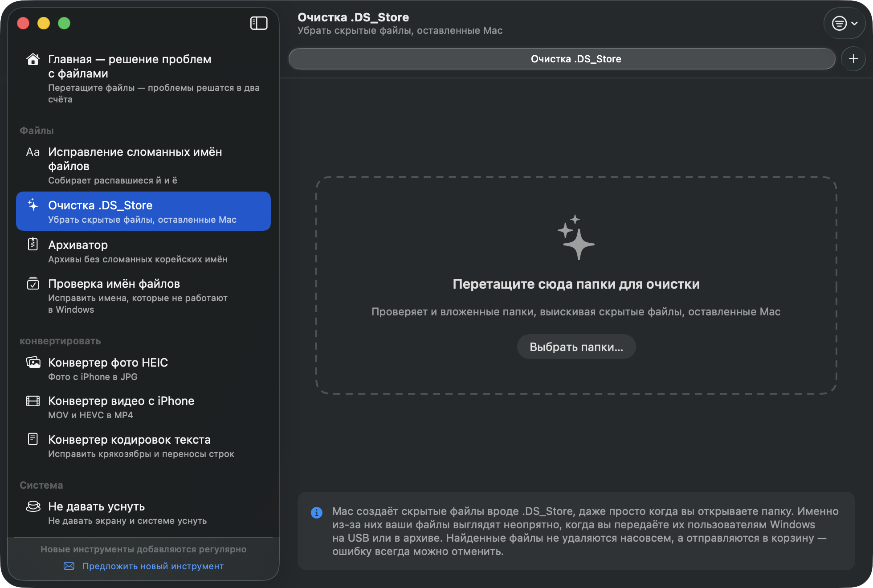Click the Файлы section header

tap(37, 131)
